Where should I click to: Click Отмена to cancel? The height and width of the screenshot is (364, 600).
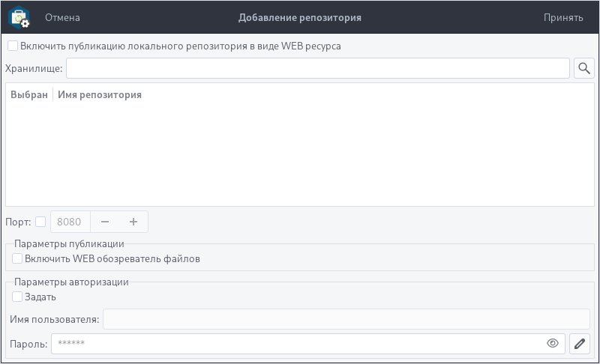click(62, 17)
